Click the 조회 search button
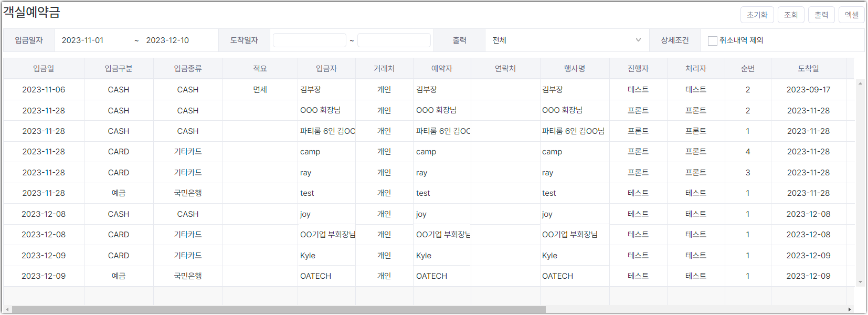Image resolution: width=868 pixels, height=315 pixels. point(791,15)
